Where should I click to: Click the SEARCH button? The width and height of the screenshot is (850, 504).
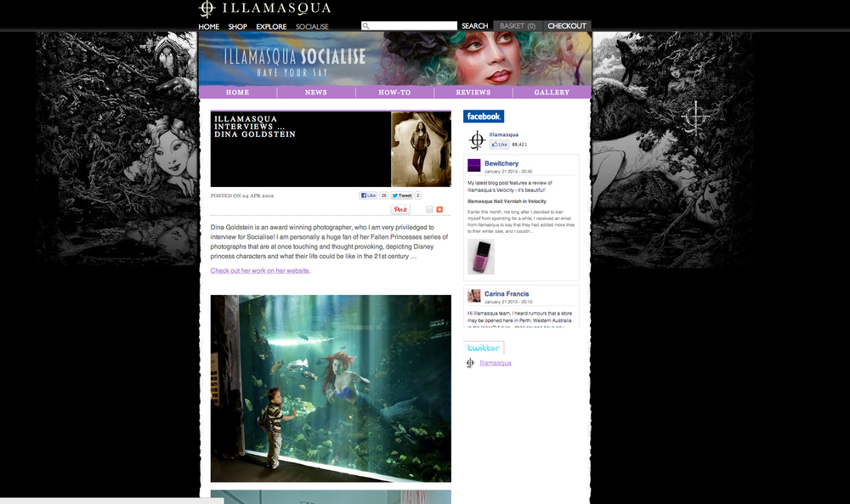[475, 26]
